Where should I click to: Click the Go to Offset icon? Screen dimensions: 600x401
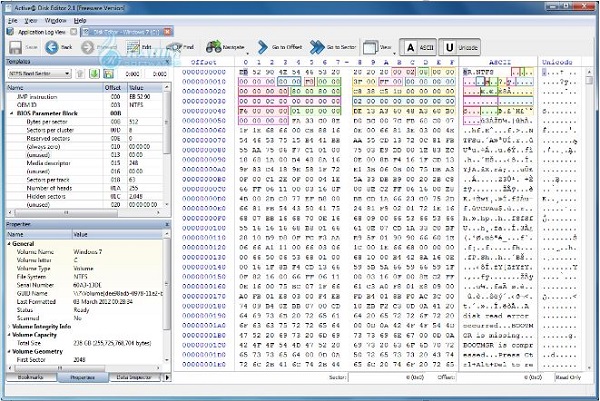(x=262, y=47)
